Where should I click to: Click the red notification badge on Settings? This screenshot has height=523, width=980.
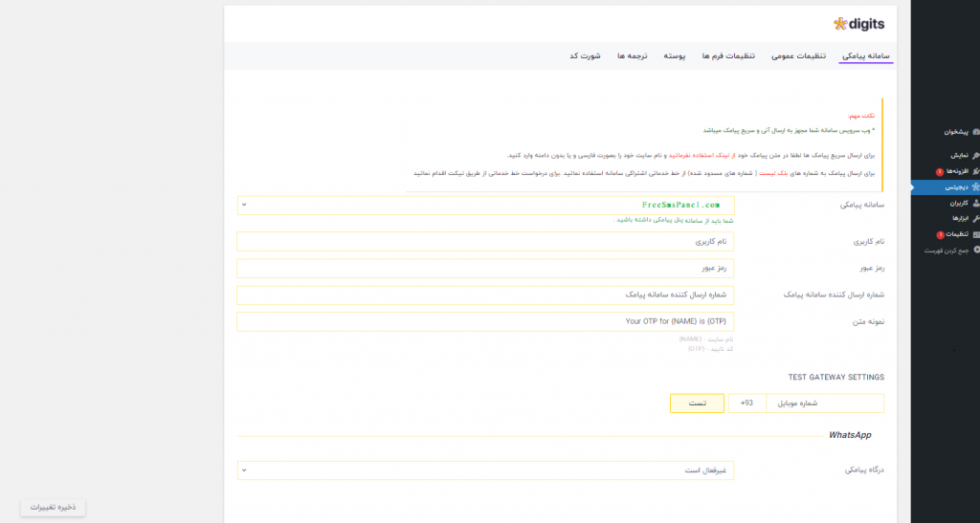[x=940, y=234]
